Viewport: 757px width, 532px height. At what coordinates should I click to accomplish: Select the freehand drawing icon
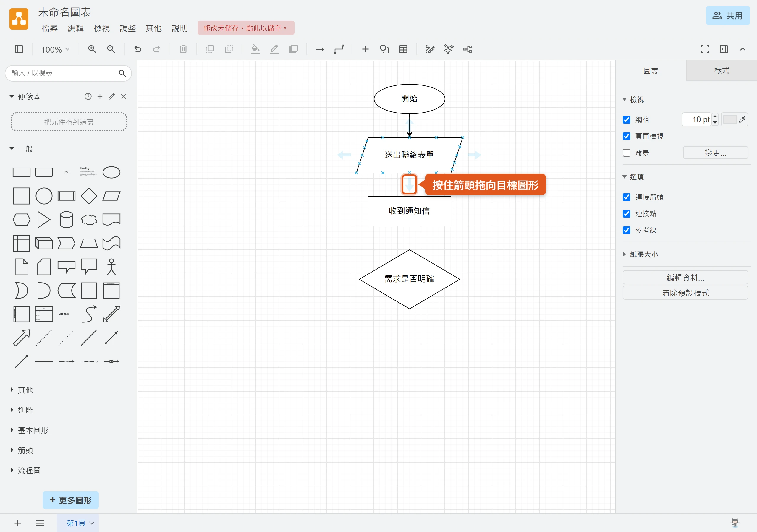coord(430,49)
